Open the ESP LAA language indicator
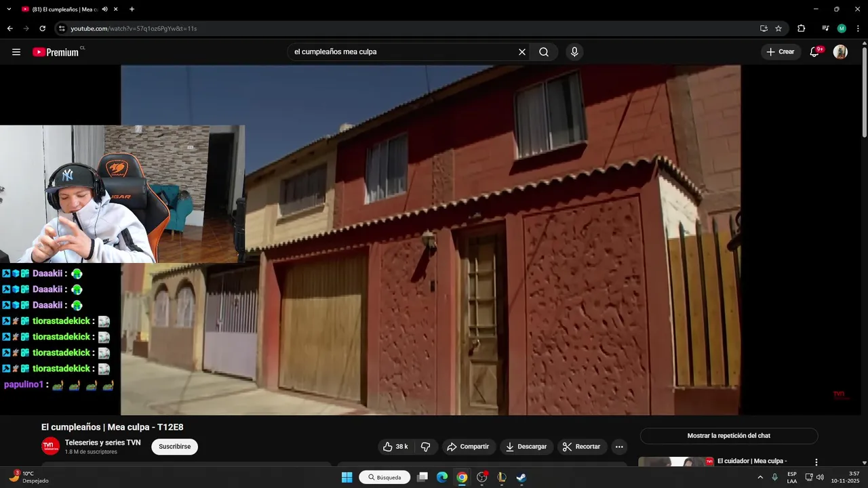868x488 pixels. (792, 477)
